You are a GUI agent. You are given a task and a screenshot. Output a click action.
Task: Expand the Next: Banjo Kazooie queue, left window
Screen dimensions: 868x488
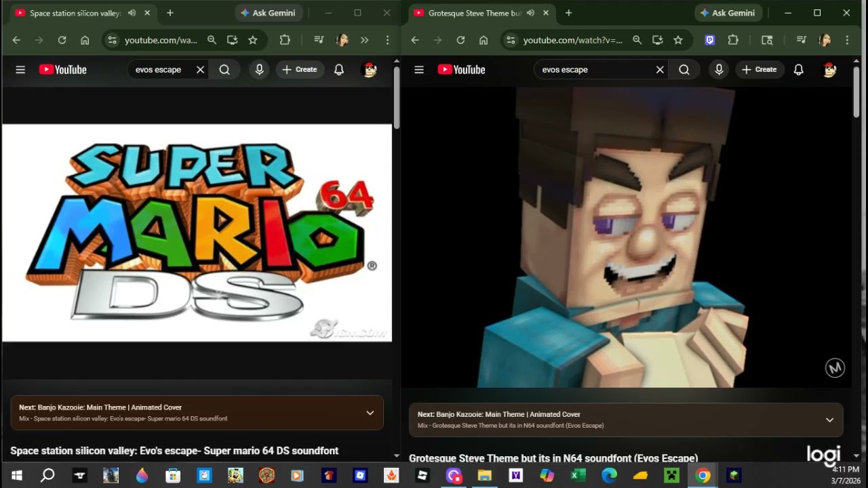pos(370,413)
